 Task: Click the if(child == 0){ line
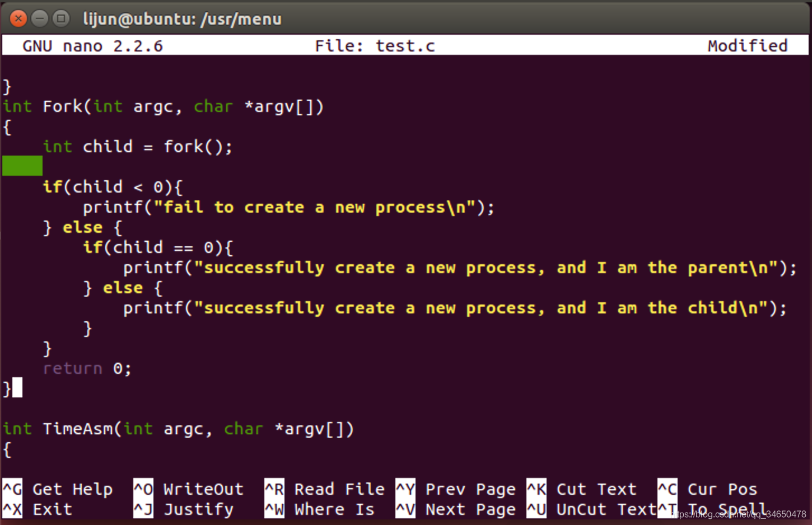tap(158, 247)
